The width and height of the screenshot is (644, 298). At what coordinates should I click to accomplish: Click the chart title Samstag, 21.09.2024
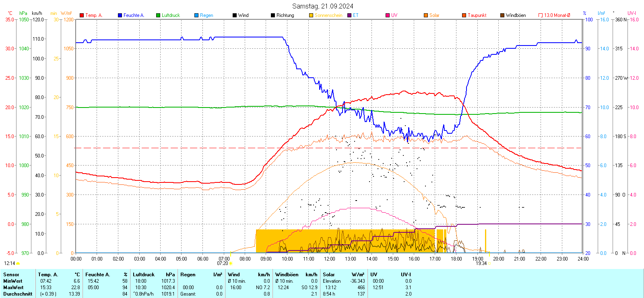[322, 6]
